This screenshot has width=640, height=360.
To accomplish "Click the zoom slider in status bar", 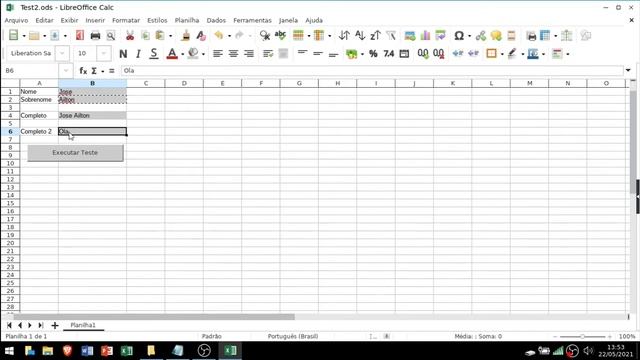I will pos(582,336).
